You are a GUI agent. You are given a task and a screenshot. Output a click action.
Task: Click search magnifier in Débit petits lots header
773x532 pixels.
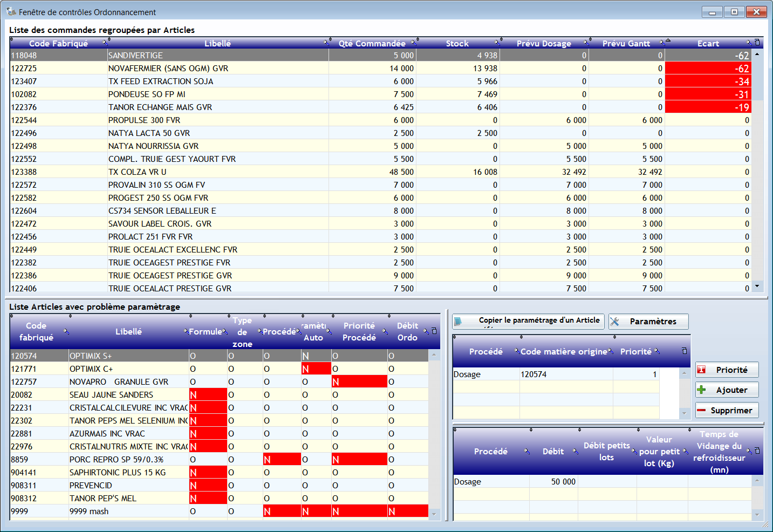tap(634, 451)
